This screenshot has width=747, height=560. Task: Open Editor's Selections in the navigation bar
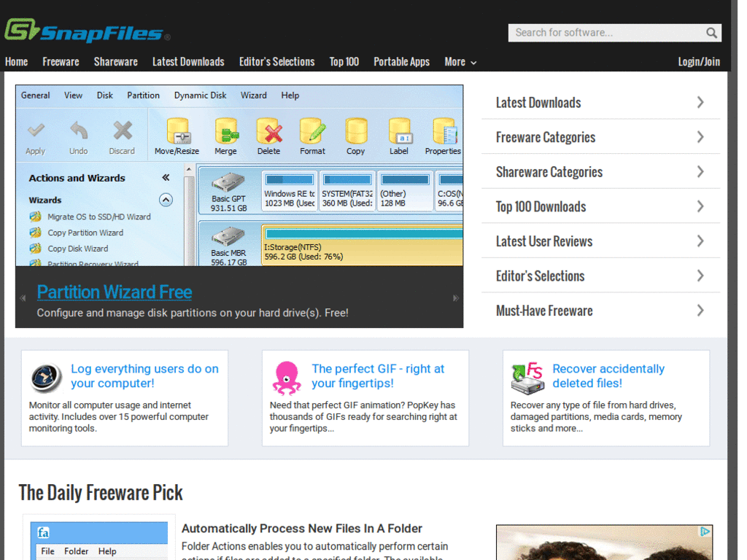point(276,62)
